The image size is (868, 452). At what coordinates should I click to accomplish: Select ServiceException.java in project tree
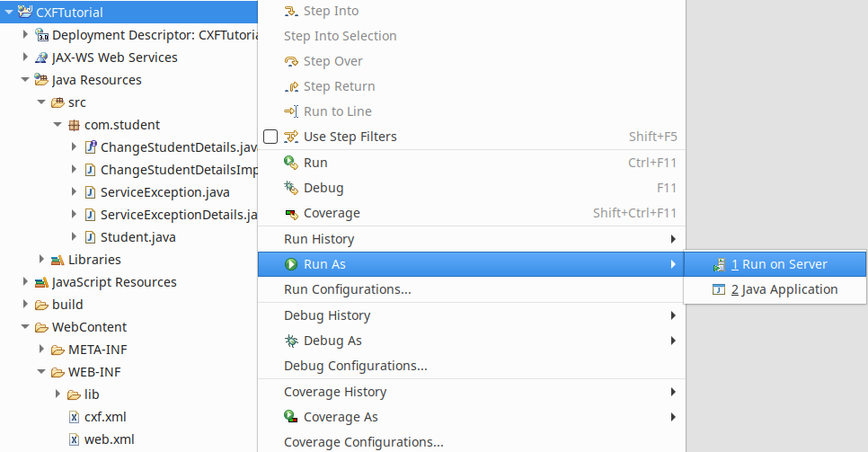(164, 192)
